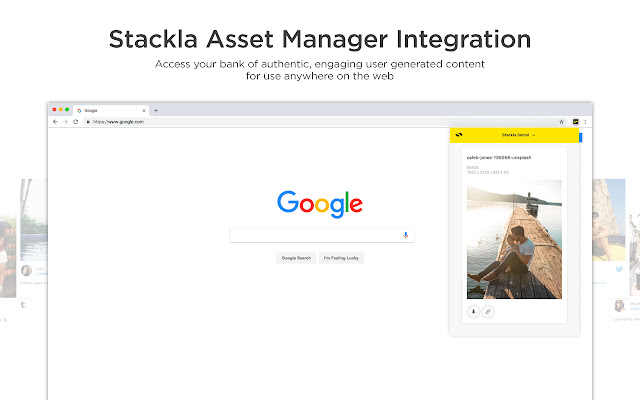
Task: Select the Google browser tab
Action: coord(110,111)
